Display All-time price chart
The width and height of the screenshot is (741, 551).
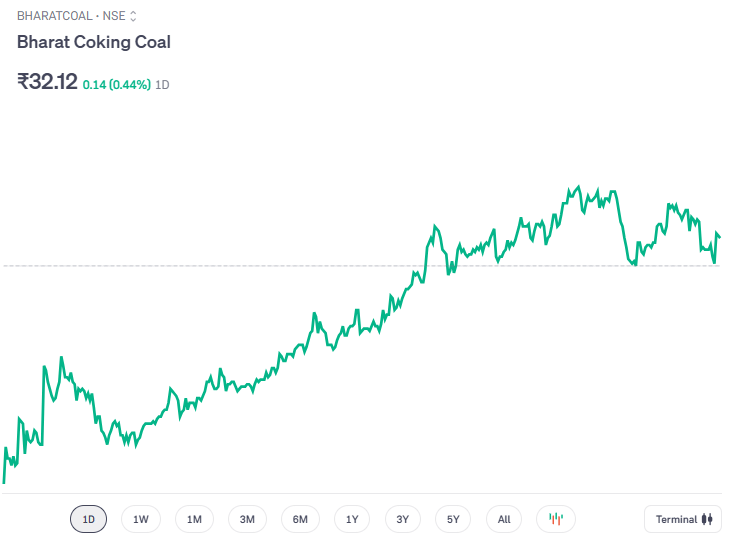(504, 519)
